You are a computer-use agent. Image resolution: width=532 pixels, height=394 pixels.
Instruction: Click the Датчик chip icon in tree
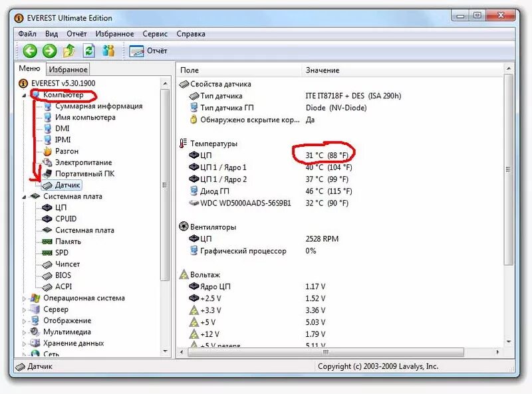coord(47,185)
